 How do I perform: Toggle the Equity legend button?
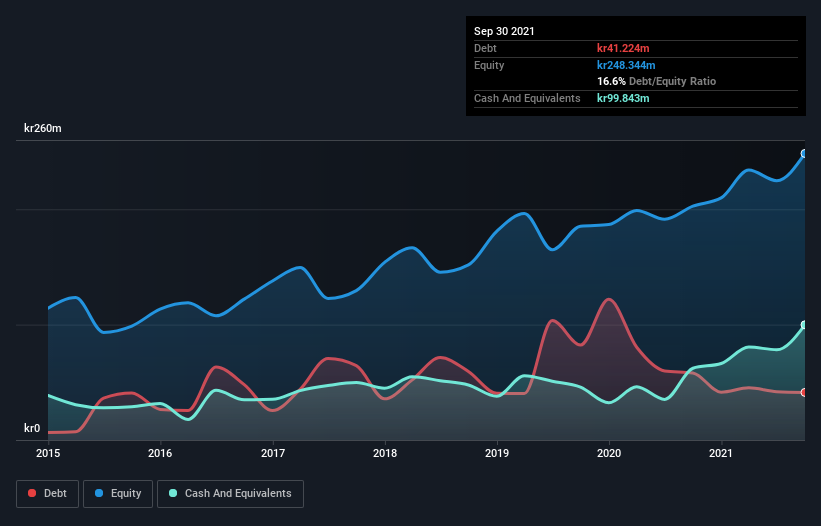[x=118, y=494]
